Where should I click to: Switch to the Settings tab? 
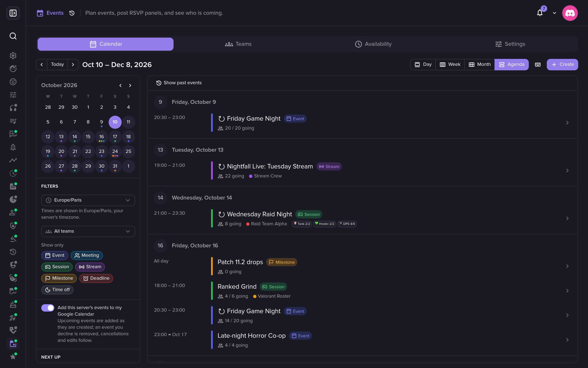pos(510,44)
